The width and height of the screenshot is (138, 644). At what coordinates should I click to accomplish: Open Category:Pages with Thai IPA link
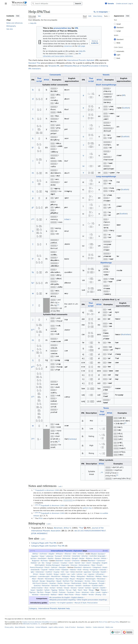click(44, 543)
